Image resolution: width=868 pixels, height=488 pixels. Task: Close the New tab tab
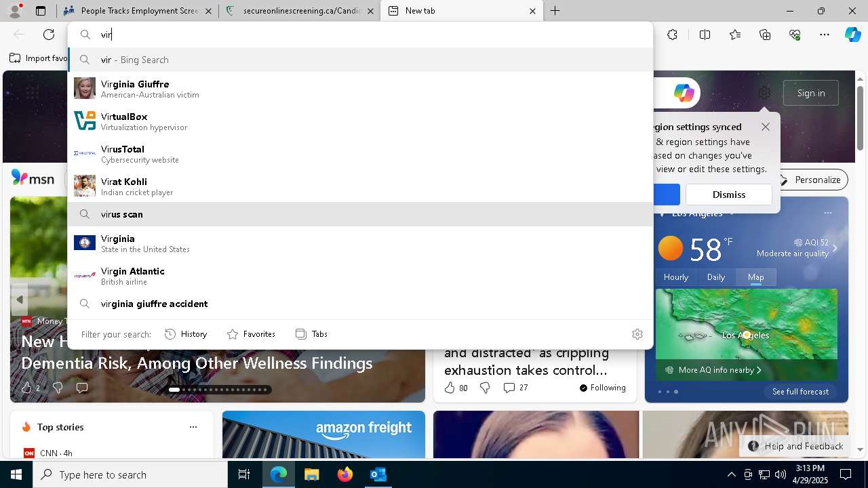pos(532,11)
